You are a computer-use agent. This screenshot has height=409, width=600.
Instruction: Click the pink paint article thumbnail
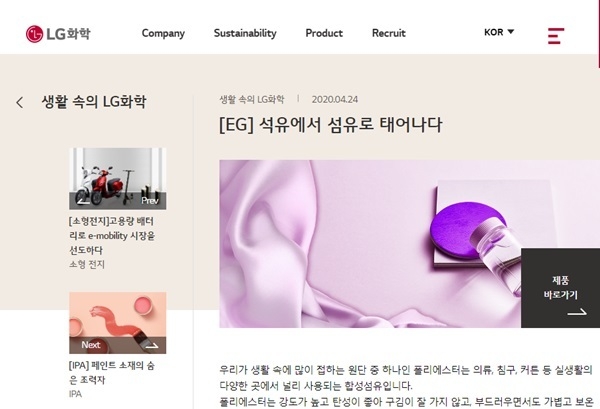(x=117, y=323)
